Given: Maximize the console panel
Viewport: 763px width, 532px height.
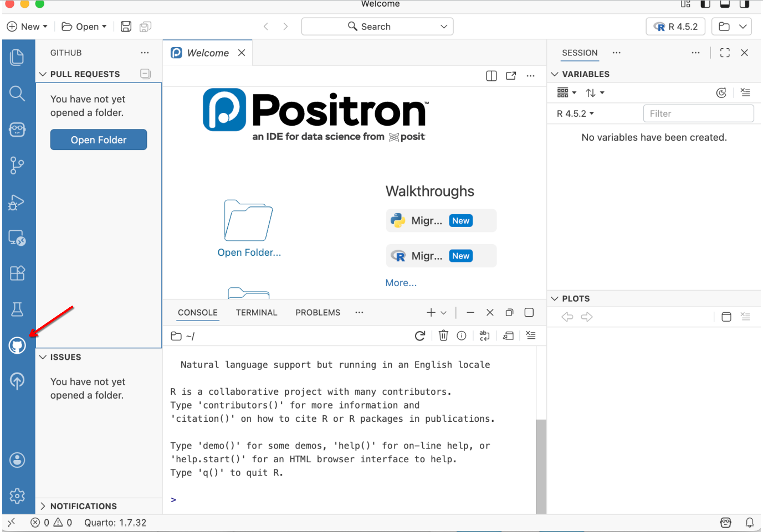Looking at the screenshot, I should 529,313.
